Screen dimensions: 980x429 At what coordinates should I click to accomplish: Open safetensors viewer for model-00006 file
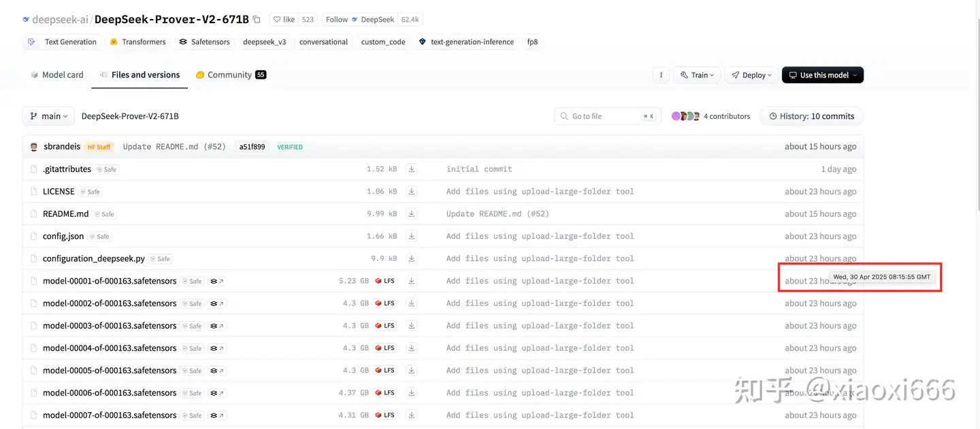tap(216, 394)
